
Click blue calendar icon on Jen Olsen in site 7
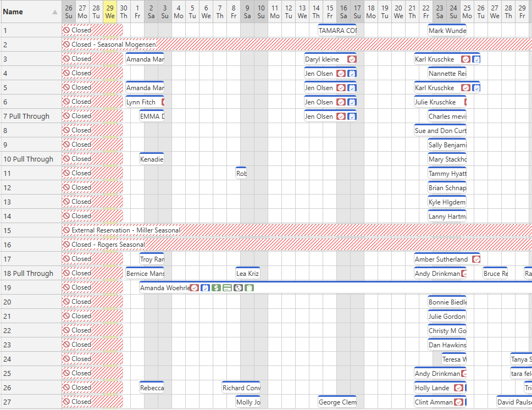pyautogui.click(x=352, y=116)
